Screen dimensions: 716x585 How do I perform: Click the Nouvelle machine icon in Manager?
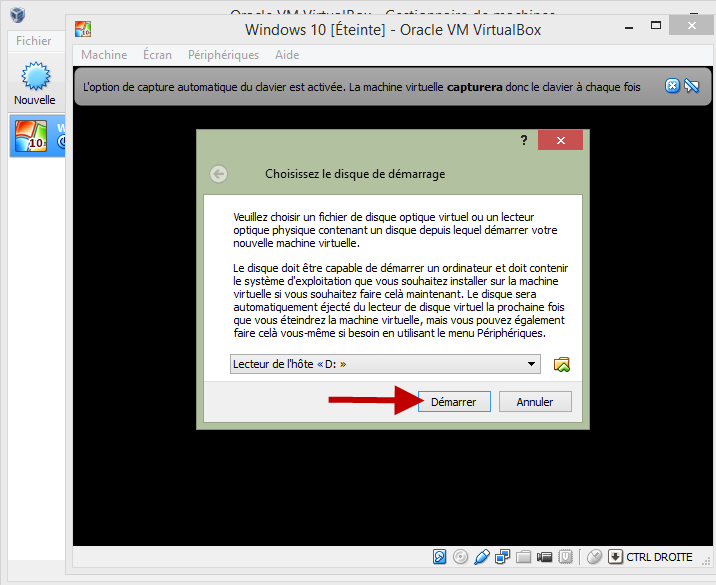coord(35,84)
